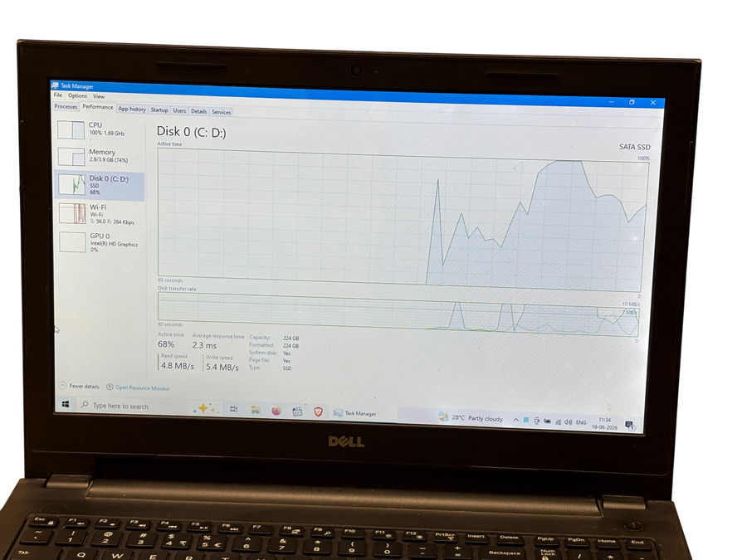Click the GPU 0 mini graph thumbnail
The height and width of the screenshot is (560, 747).
pyautogui.click(x=72, y=242)
